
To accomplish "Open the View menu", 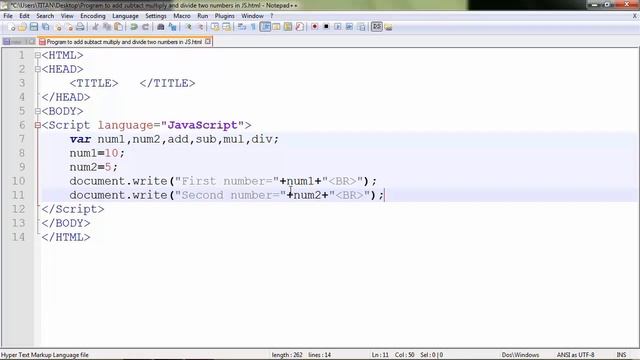I will (67, 16).
